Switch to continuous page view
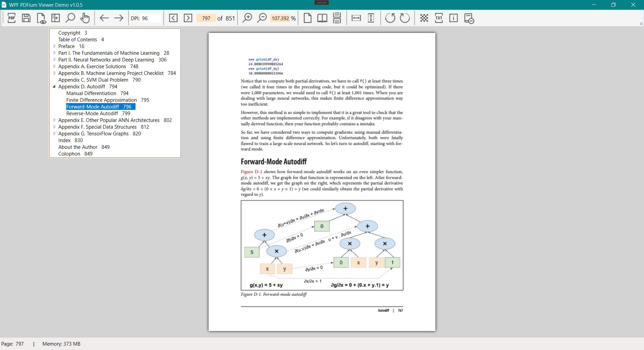Screen dimensions: 644x350 click(x=337, y=18)
